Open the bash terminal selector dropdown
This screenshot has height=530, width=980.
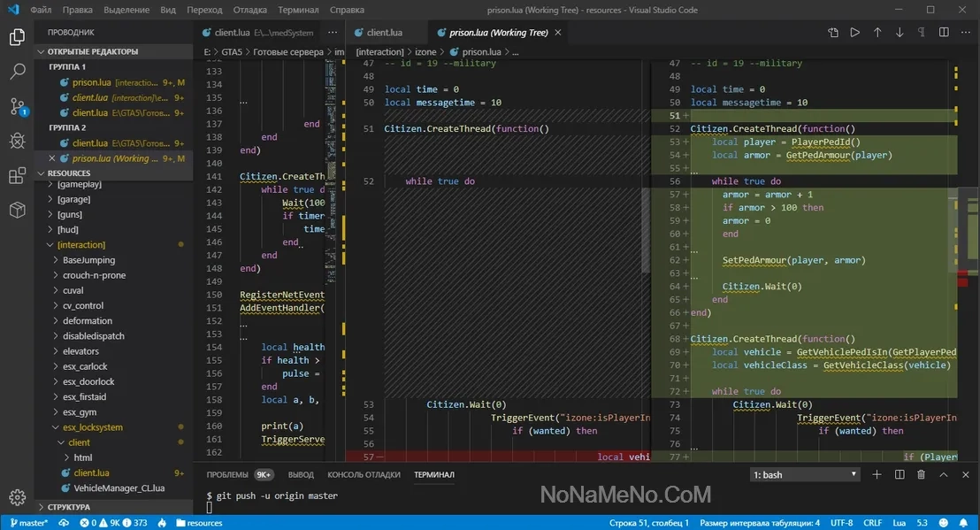click(805, 475)
